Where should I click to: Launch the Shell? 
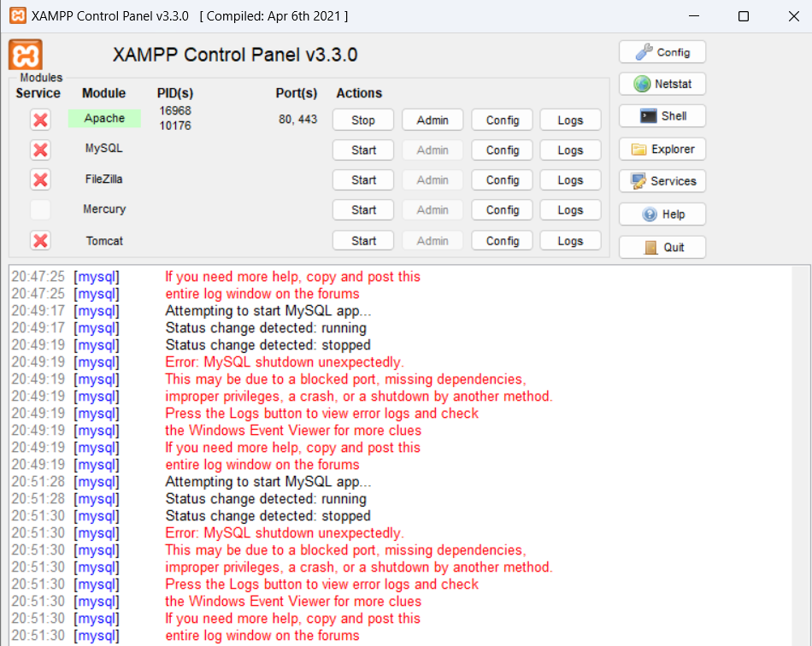(662, 116)
